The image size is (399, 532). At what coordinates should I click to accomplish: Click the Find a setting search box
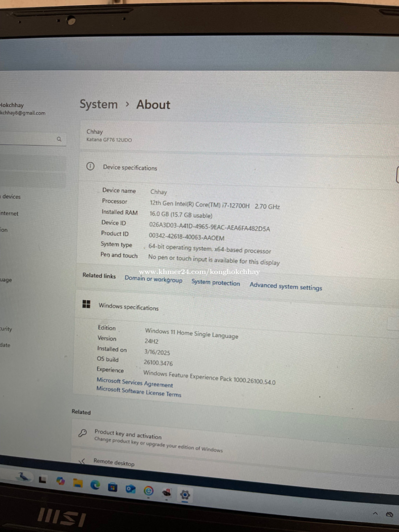(x=32, y=139)
